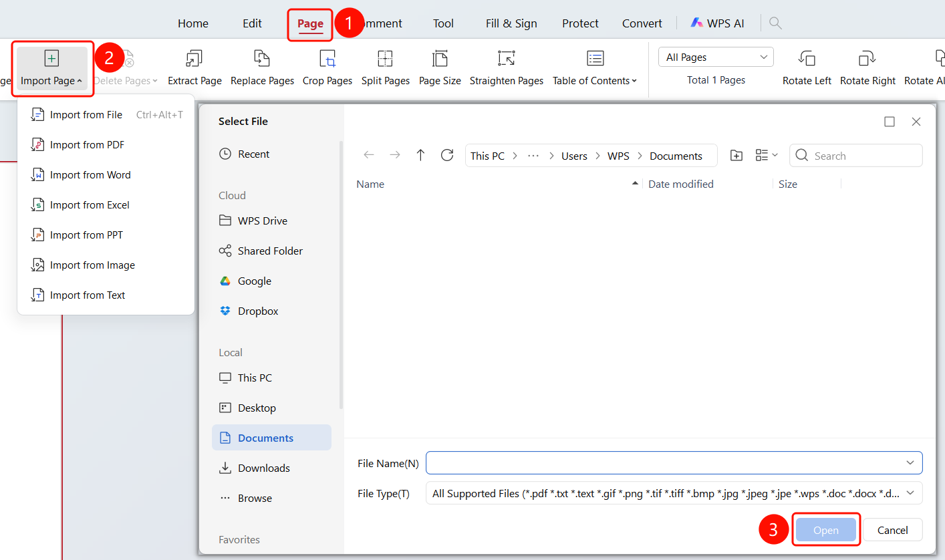This screenshot has height=560, width=945.
Task: Choose Import from Word
Action: pyautogui.click(x=106, y=175)
